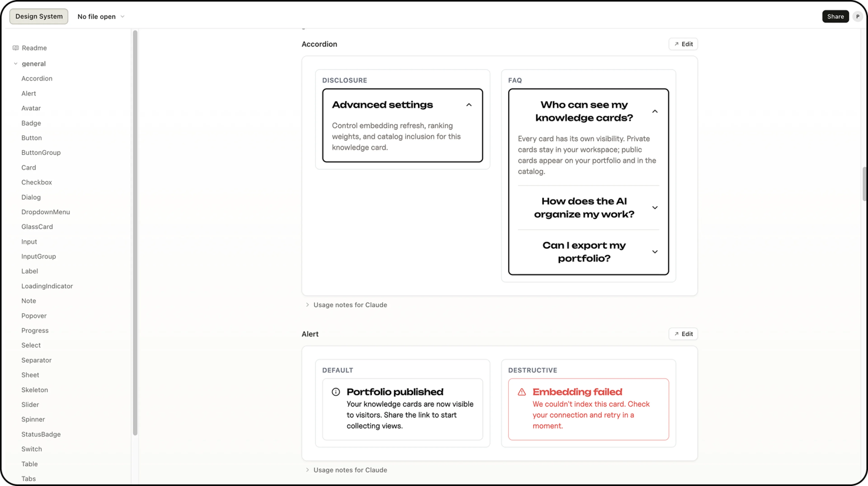The width and height of the screenshot is (868, 486).
Task: Expand How does the AI organize my work
Action: tap(655, 208)
